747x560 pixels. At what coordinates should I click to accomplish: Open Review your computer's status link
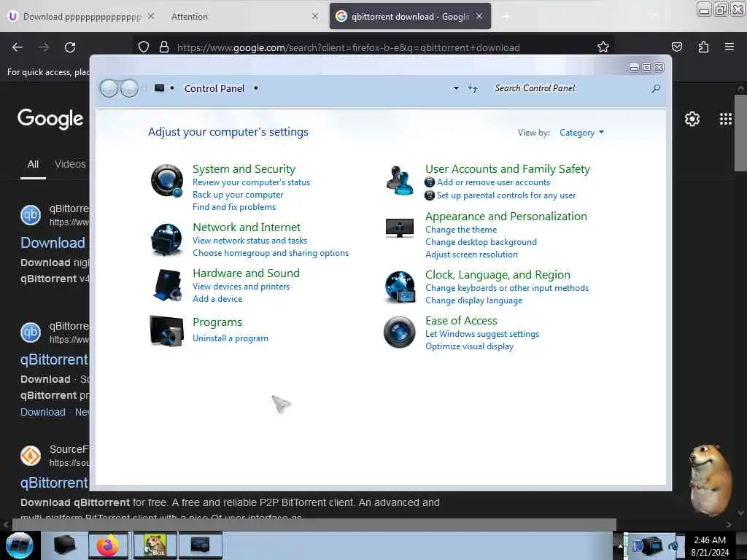pos(251,182)
